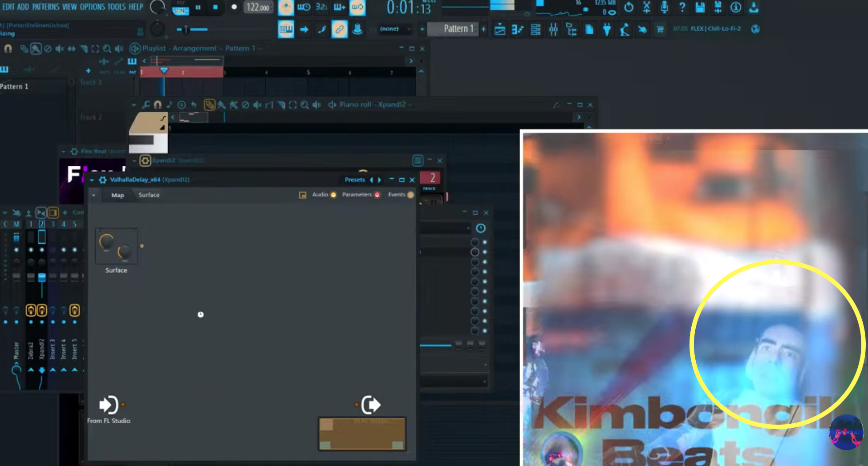The height and width of the screenshot is (466, 868).
Task: Open the Channel rack view icon
Action: (535, 30)
